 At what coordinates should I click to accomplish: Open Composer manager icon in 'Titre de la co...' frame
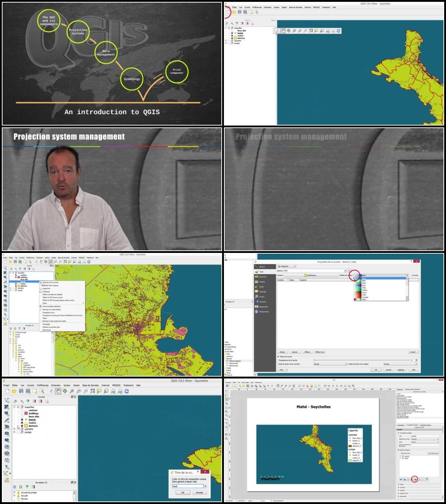coord(41,391)
